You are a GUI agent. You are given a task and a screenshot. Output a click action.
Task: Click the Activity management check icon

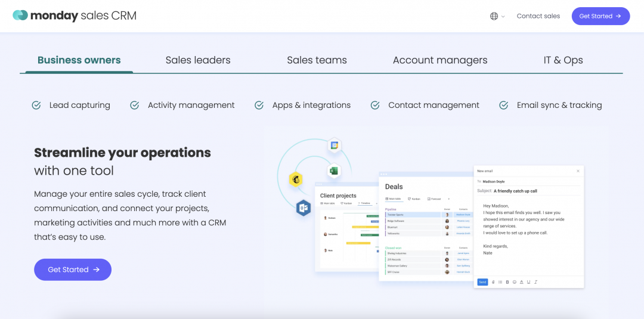134,105
